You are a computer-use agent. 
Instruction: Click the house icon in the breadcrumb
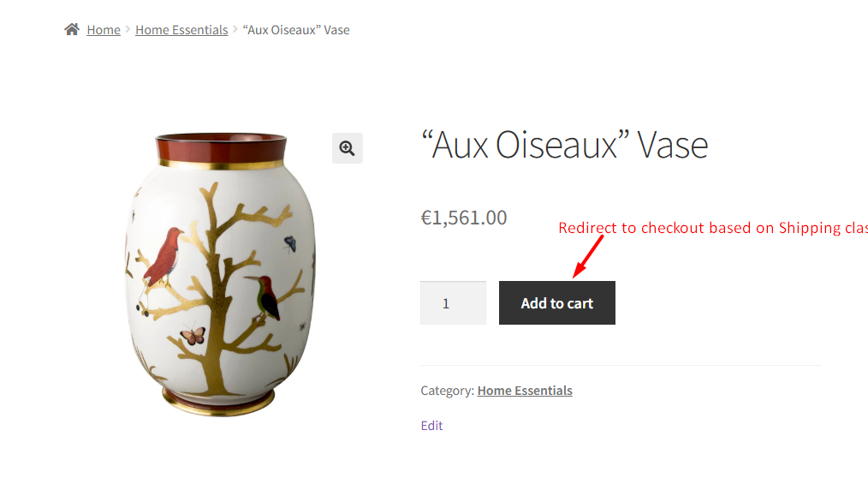(72, 30)
